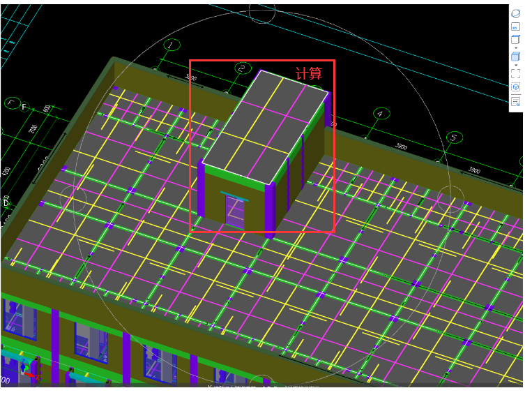
Task: Select the door on the rooftop room
Action: pyautogui.click(x=235, y=213)
